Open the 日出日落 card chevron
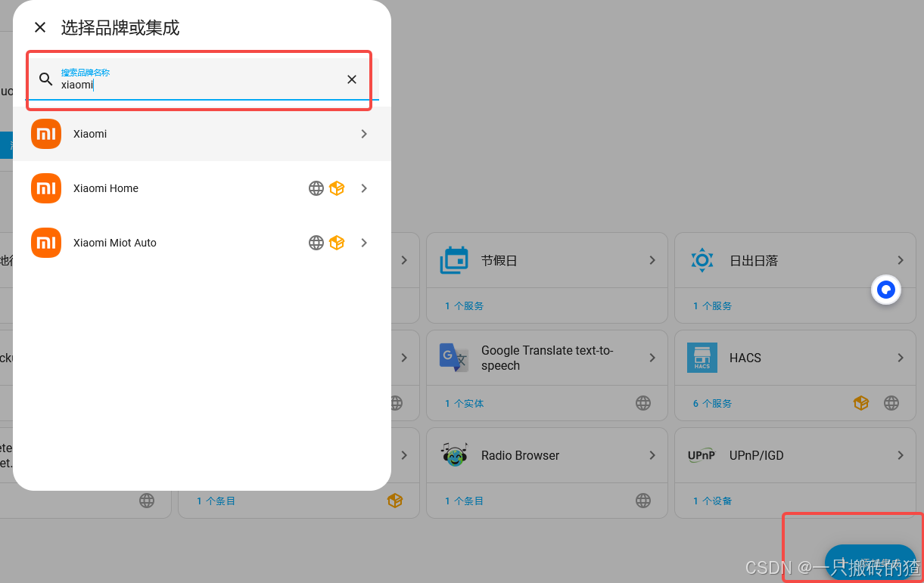 tap(901, 260)
